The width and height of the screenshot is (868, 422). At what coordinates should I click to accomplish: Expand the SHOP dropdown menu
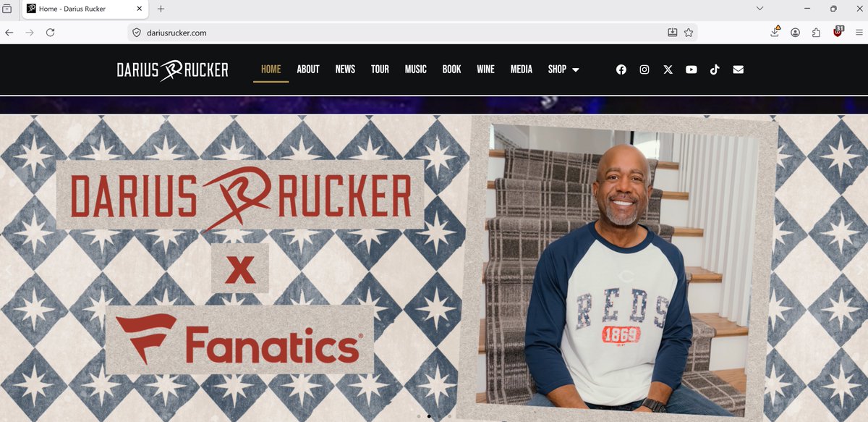pos(563,69)
